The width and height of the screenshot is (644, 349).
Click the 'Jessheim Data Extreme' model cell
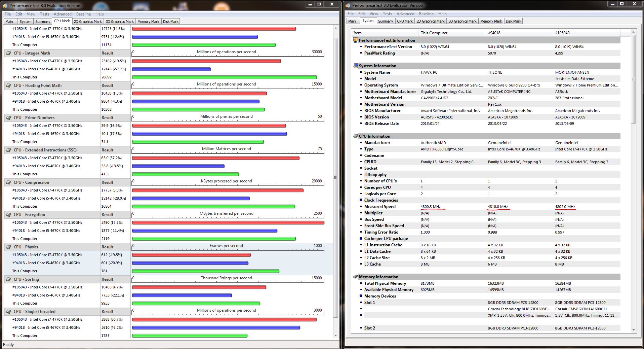click(574, 79)
